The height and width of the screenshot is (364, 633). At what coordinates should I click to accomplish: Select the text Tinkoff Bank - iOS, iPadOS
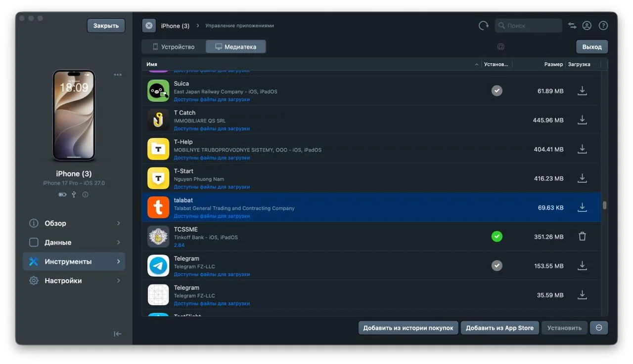pyautogui.click(x=206, y=237)
